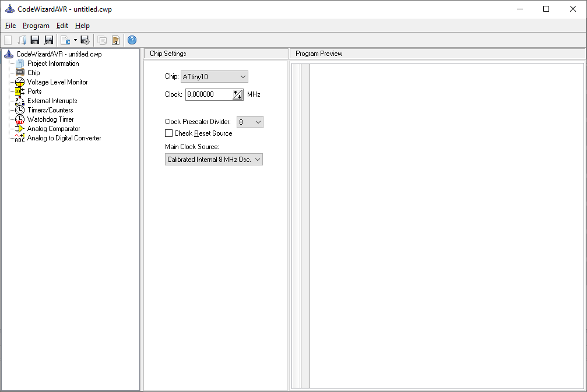This screenshot has width=587, height=392.
Task: Click the wizard hat icon in the tree root
Action: [x=9, y=54]
